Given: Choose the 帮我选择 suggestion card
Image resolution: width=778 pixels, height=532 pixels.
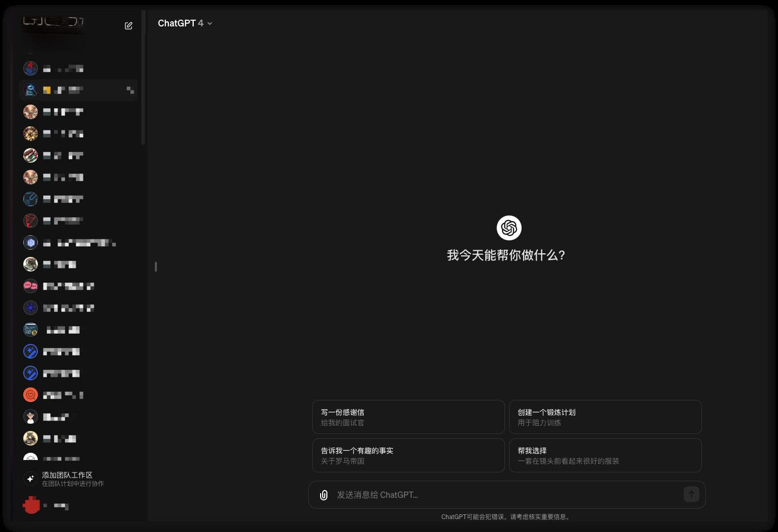Looking at the screenshot, I should click(x=605, y=455).
